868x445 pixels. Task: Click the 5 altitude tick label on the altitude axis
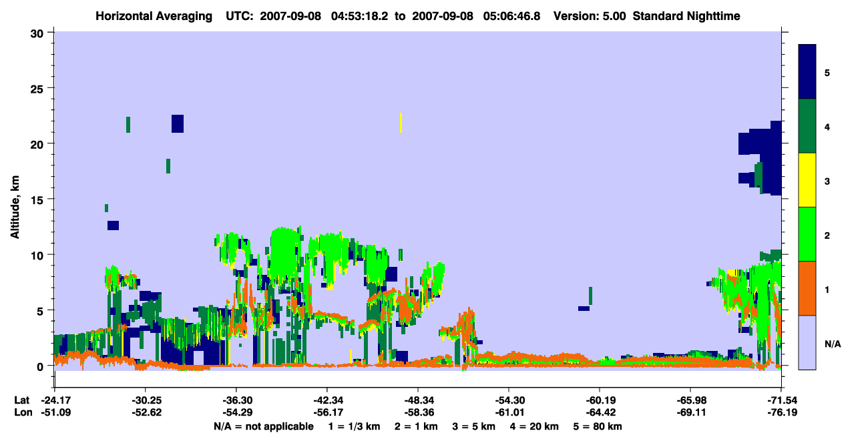[x=41, y=310]
